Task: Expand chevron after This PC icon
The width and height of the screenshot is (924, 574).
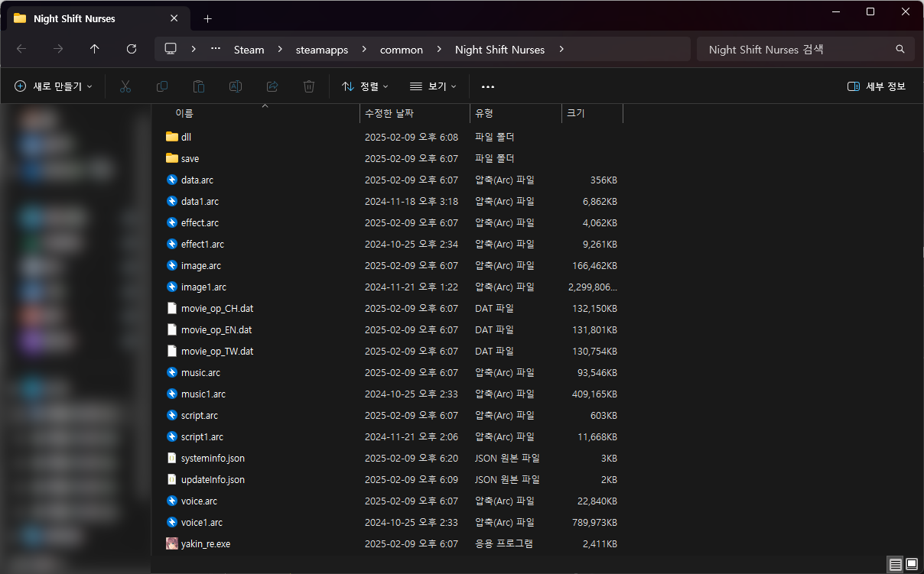Action: point(194,49)
